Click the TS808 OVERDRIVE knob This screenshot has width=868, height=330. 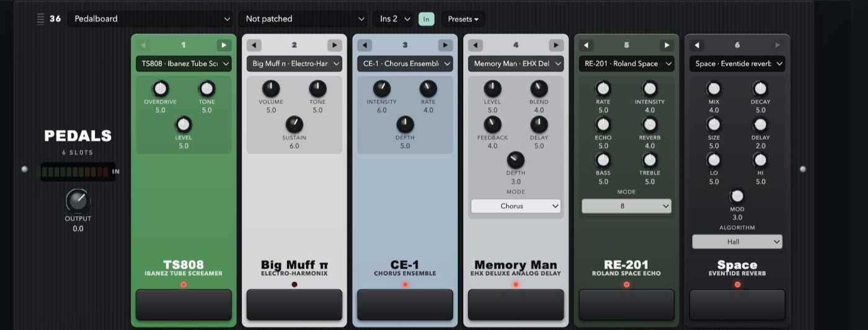tap(160, 89)
